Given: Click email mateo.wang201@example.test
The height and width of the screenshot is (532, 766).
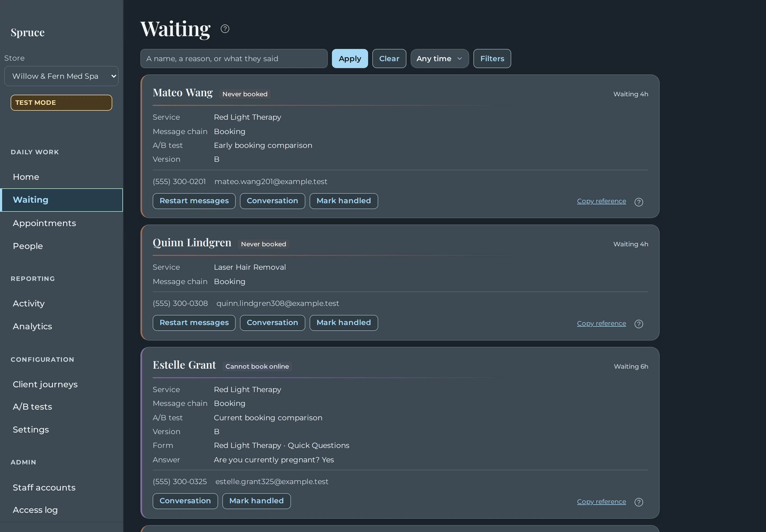Looking at the screenshot, I should (271, 182).
